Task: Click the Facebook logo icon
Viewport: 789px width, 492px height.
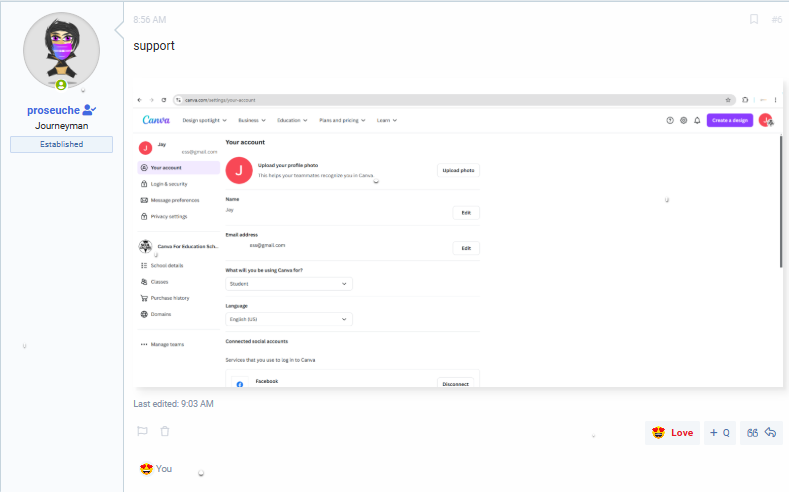Action: pos(240,384)
